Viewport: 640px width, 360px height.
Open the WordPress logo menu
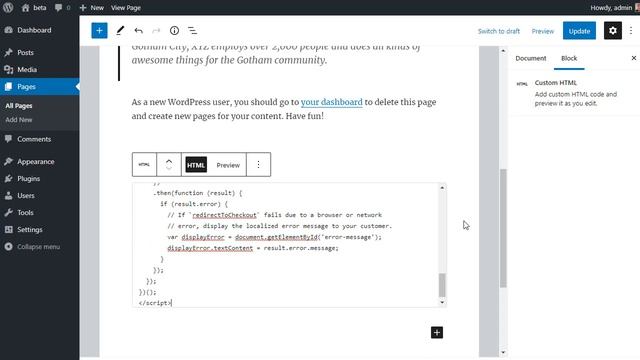[x=8, y=7]
